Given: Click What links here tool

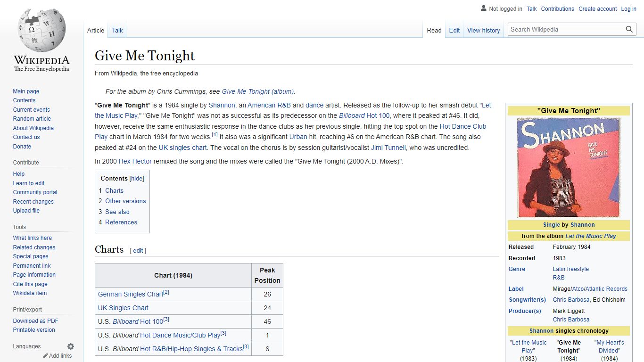Looking at the screenshot, I should tap(33, 238).
